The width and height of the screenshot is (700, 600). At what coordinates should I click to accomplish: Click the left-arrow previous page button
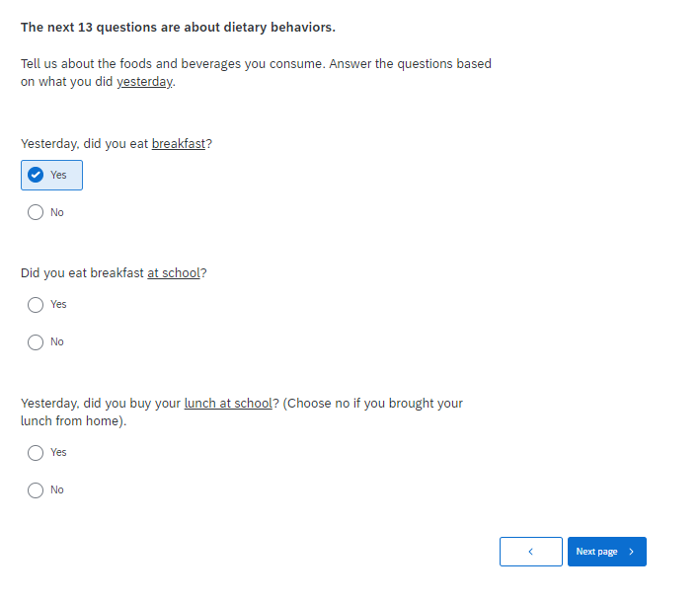[530, 552]
